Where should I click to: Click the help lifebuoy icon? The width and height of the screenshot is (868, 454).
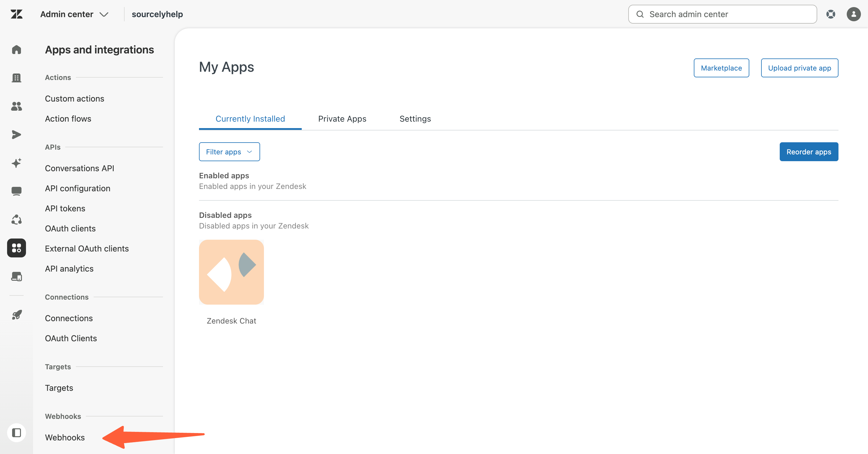click(831, 14)
